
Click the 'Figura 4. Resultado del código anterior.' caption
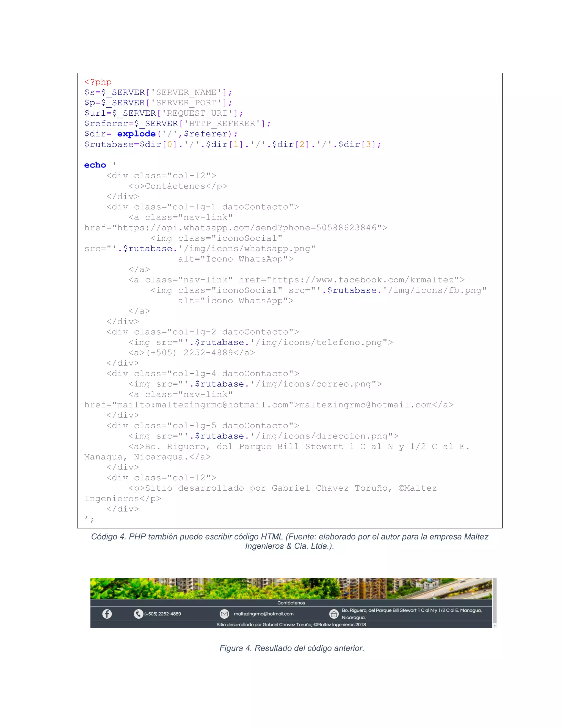click(292, 648)
